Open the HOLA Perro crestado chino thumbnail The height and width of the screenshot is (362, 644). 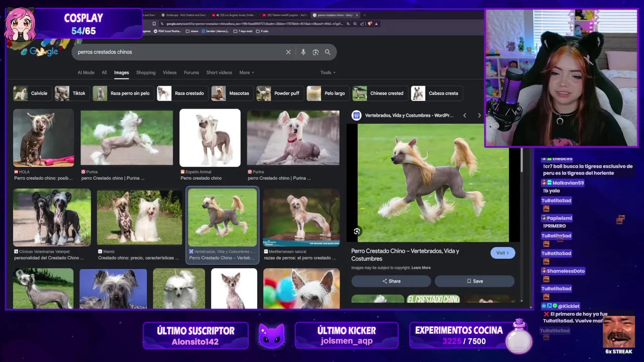(x=43, y=138)
